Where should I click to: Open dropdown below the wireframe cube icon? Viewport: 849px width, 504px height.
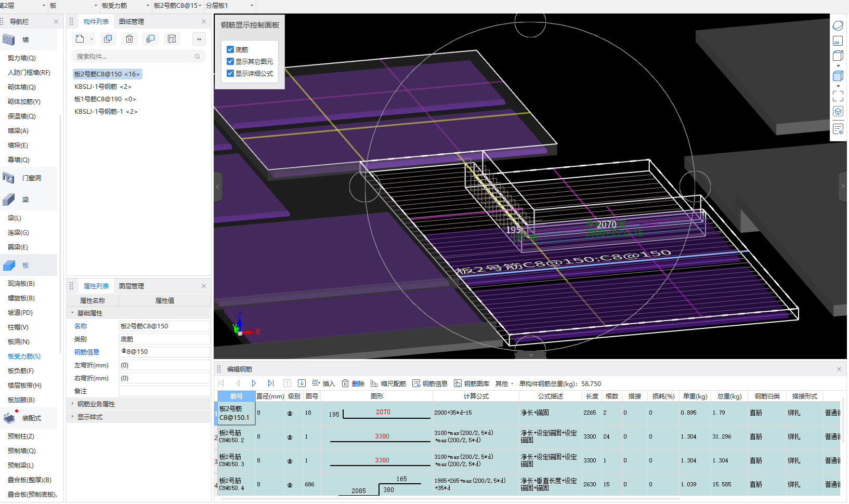click(838, 66)
